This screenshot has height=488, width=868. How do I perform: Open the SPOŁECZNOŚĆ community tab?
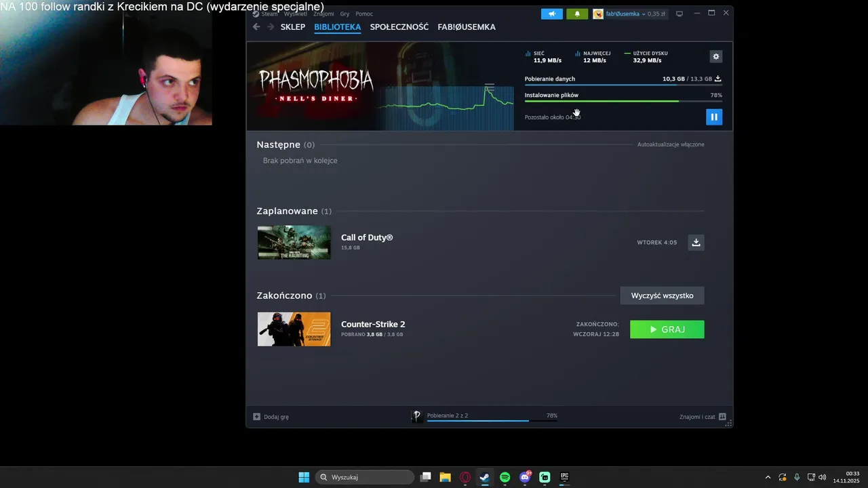pyautogui.click(x=399, y=27)
